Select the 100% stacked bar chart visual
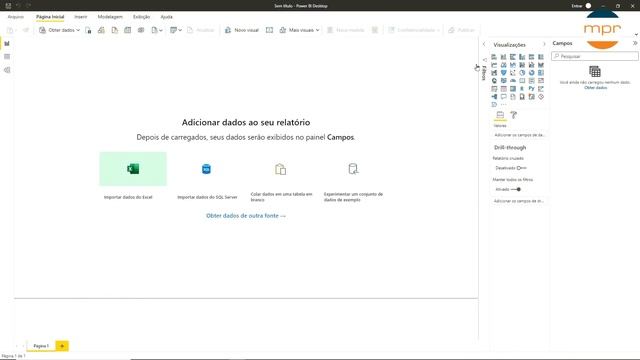The image size is (640, 360). [x=531, y=57]
